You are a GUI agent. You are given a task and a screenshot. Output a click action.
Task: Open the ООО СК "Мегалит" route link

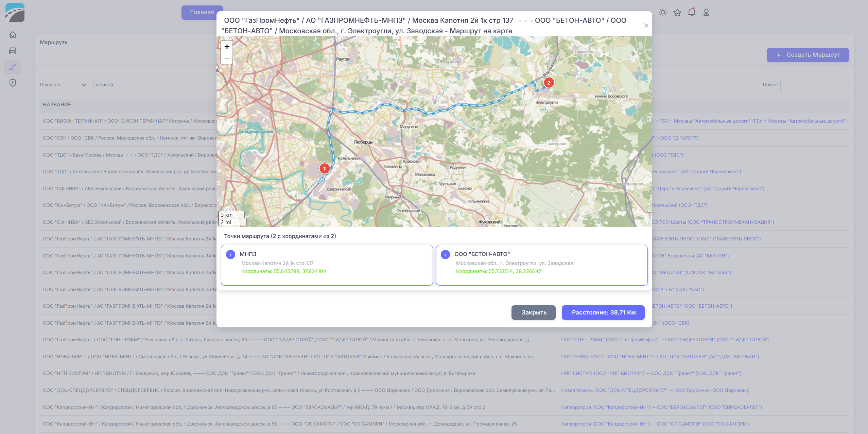coord(692,272)
